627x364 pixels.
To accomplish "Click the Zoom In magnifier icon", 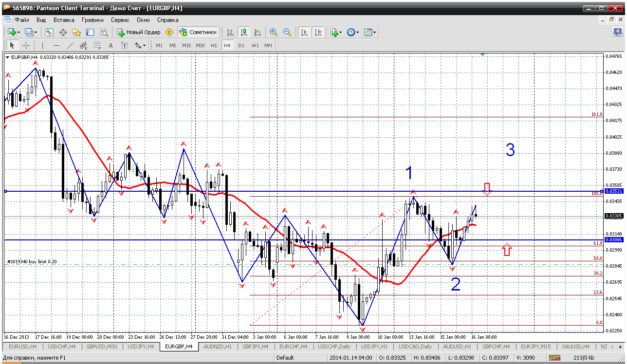I will pyautogui.click(x=274, y=32).
